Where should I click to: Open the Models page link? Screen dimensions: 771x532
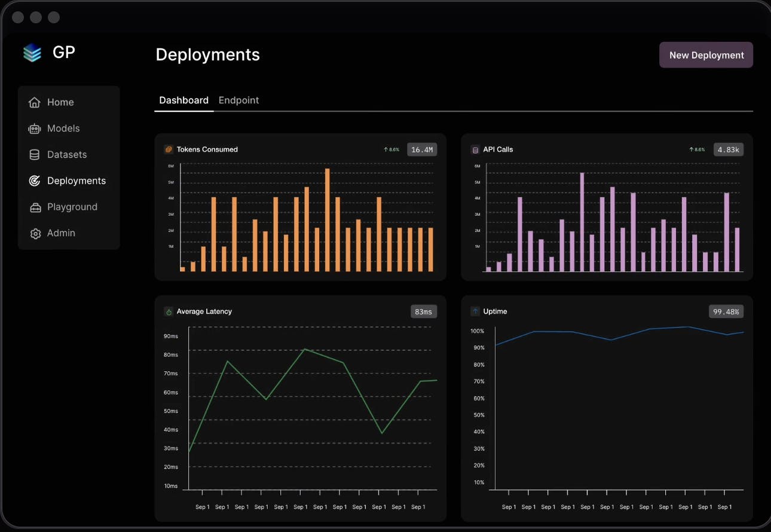(x=63, y=129)
